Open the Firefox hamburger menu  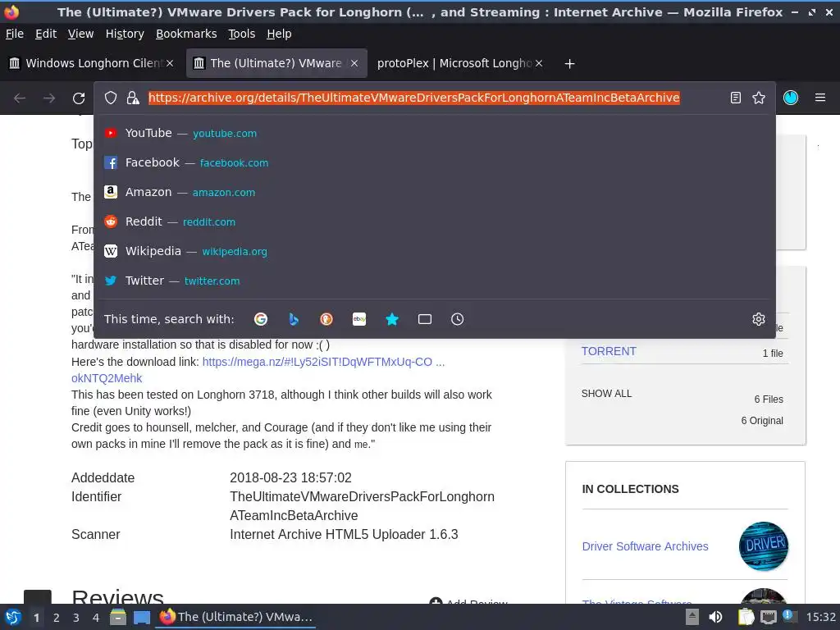tap(819, 98)
